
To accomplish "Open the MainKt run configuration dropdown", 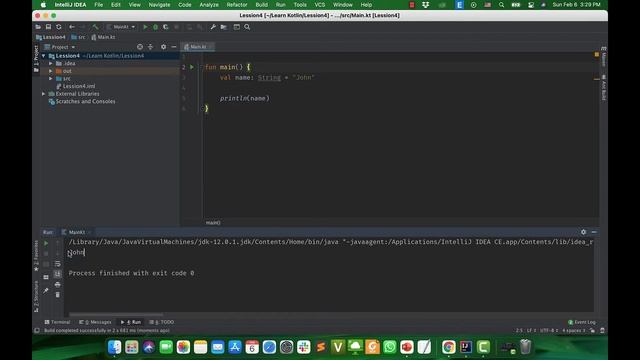I will tap(121, 27).
